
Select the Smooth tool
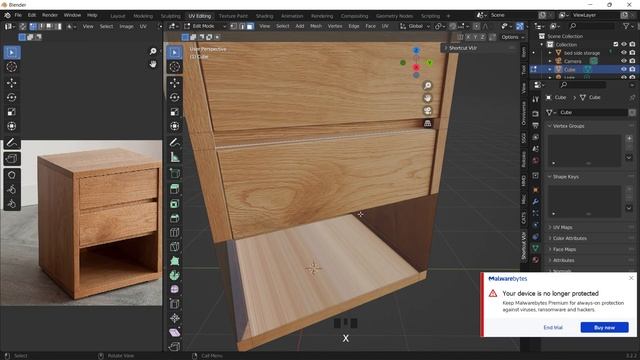point(175,289)
